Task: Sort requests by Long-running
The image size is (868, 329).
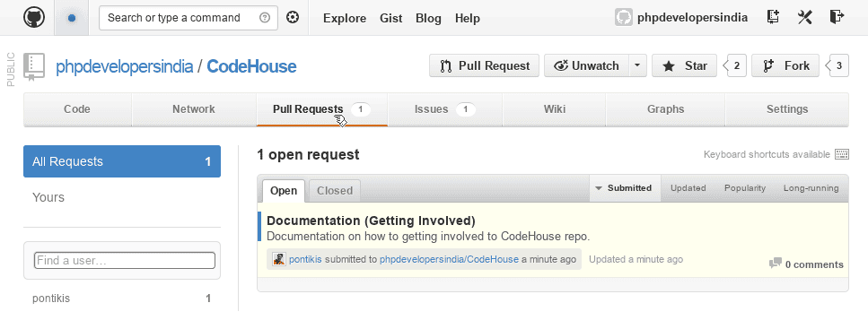Action: pyautogui.click(x=811, y=188)
